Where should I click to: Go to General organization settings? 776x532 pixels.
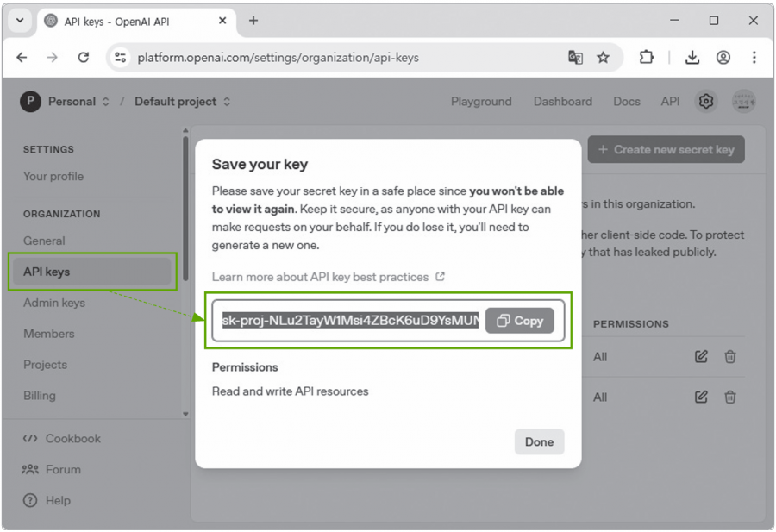44,241
